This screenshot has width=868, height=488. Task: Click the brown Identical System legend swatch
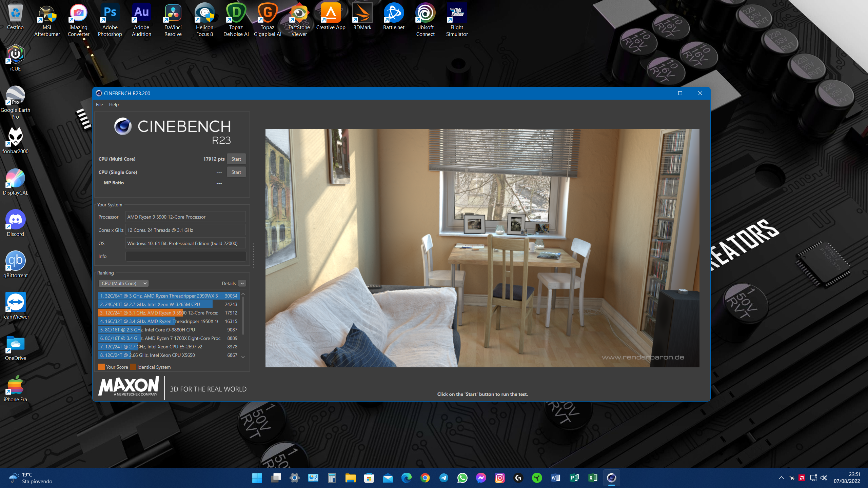tap(133, 367)
